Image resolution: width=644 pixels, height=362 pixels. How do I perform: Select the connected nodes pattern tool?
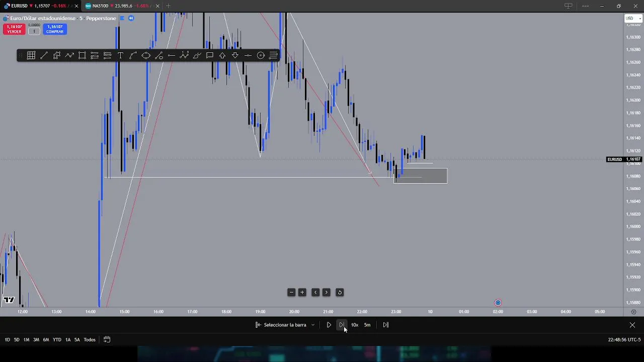click(57, 55)
